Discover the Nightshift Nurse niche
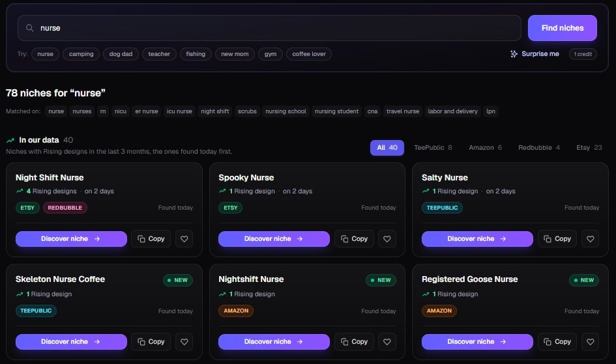 pyautogui.click(x=274, y=342)
